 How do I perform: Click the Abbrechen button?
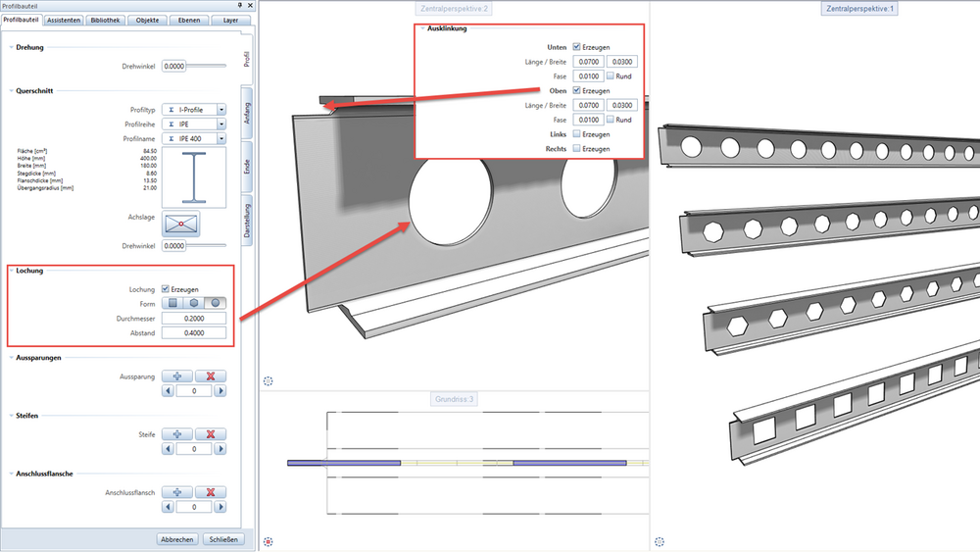tap(176, 539)
